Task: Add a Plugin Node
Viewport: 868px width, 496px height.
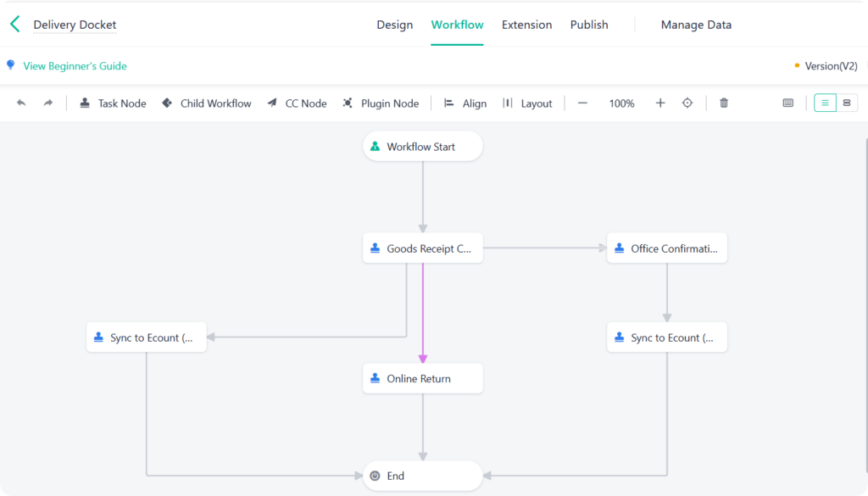Action: (x=381, y=103)
